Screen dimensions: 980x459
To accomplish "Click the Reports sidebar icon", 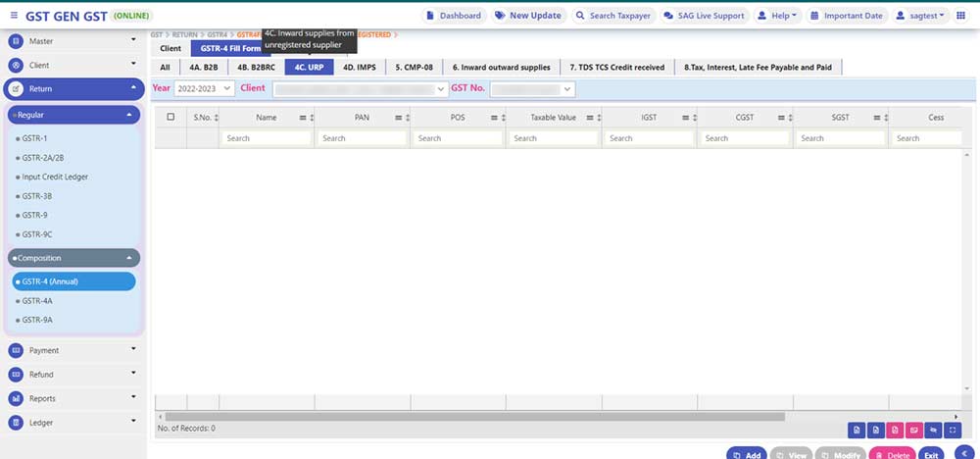I will [x=17, y=398].
